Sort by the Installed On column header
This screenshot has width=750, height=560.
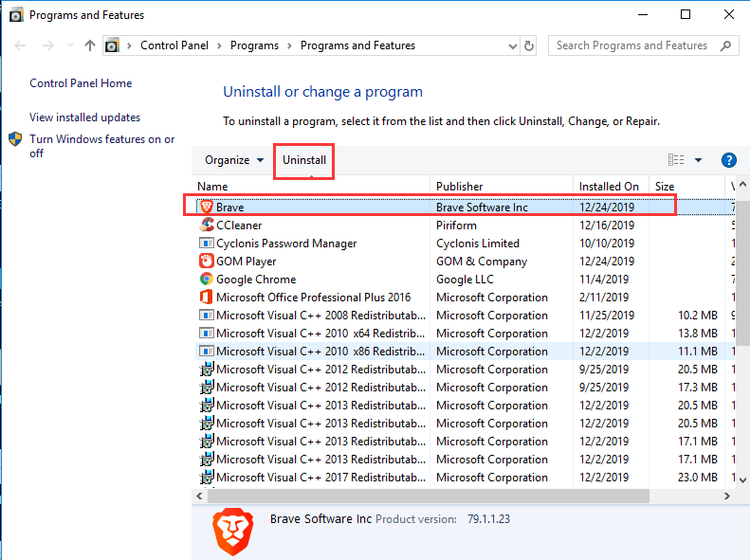[611, 186]
